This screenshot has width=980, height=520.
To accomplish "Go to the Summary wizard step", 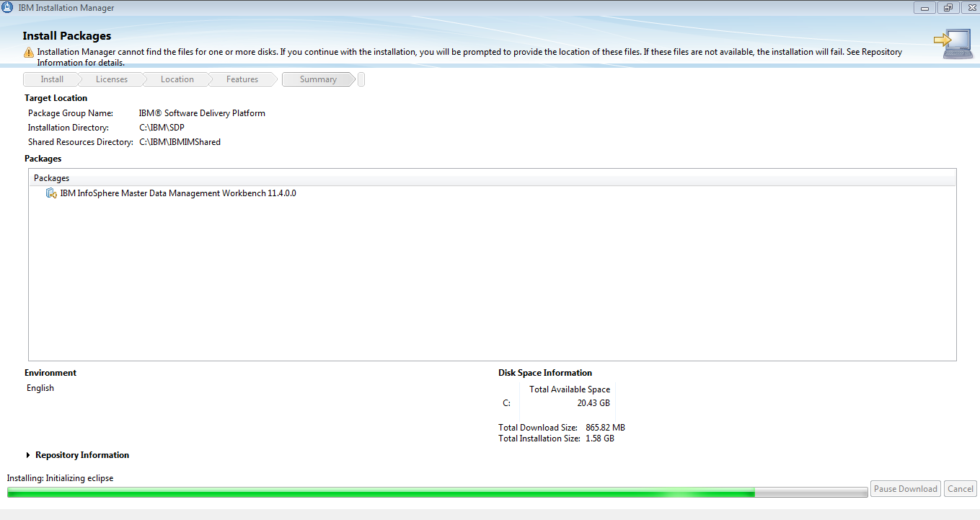I will tap(318, 79).
